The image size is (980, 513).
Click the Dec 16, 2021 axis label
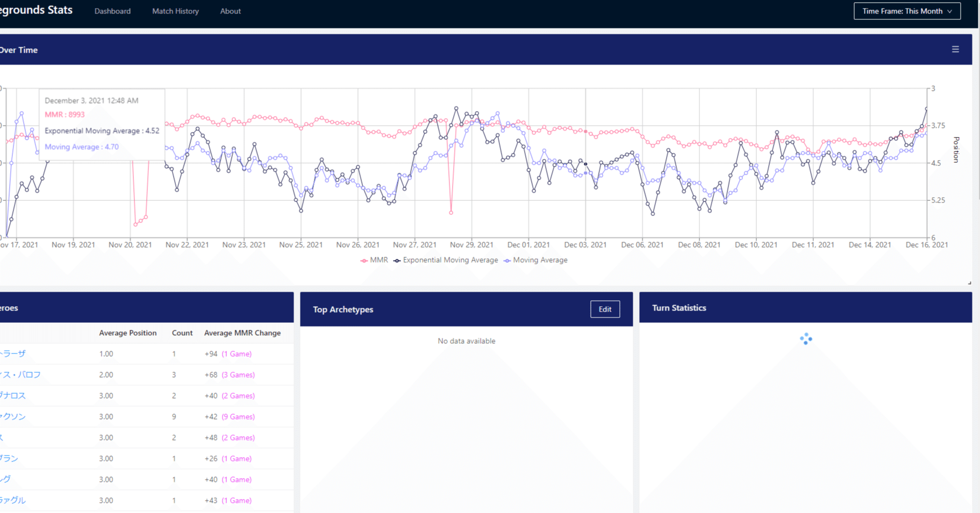[927, 245]
